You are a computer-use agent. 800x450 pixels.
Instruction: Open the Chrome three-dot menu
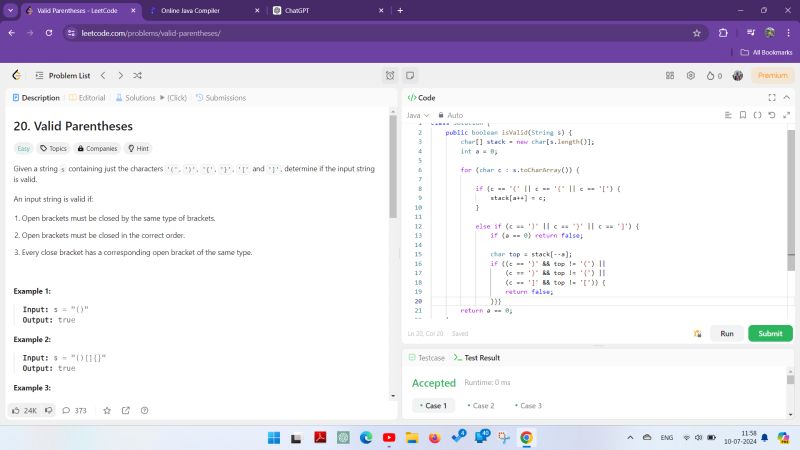(788, 33)
